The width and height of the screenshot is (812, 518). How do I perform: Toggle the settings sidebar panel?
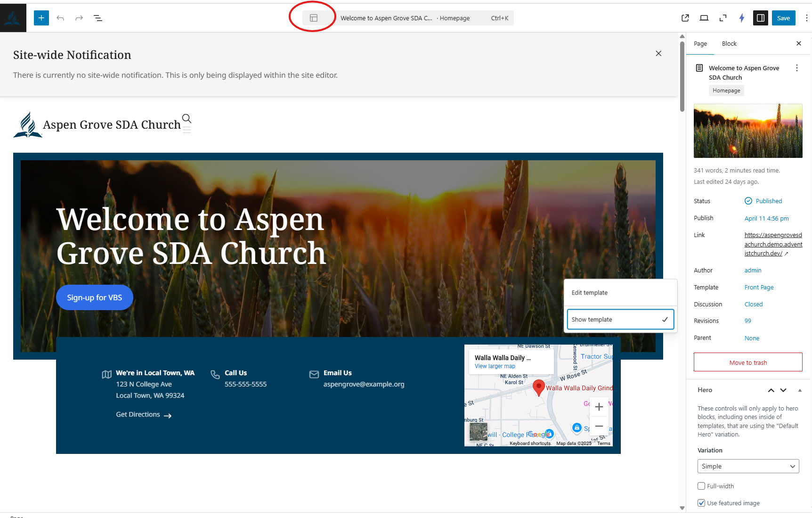click(x=761, y=18)
